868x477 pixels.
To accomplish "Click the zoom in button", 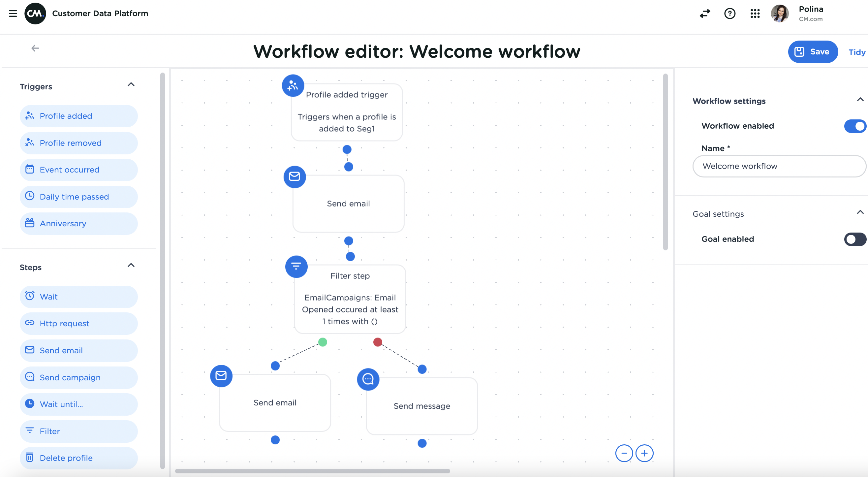I will tap(644, 453).
